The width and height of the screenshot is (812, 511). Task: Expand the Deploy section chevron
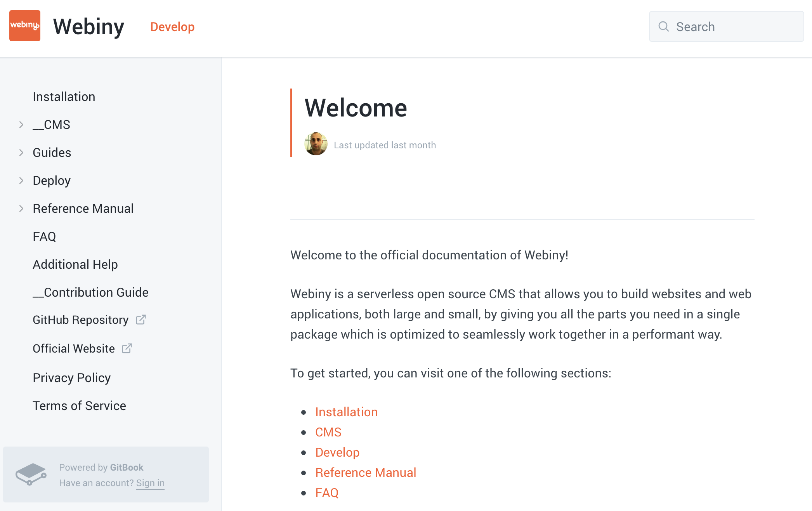pos(21,181)
